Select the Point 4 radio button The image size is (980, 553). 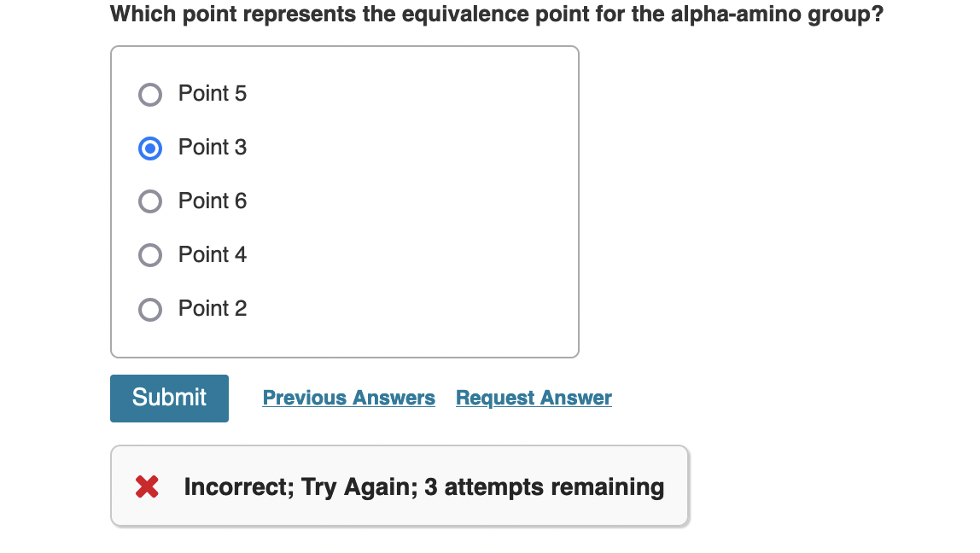tap(150, 255)
